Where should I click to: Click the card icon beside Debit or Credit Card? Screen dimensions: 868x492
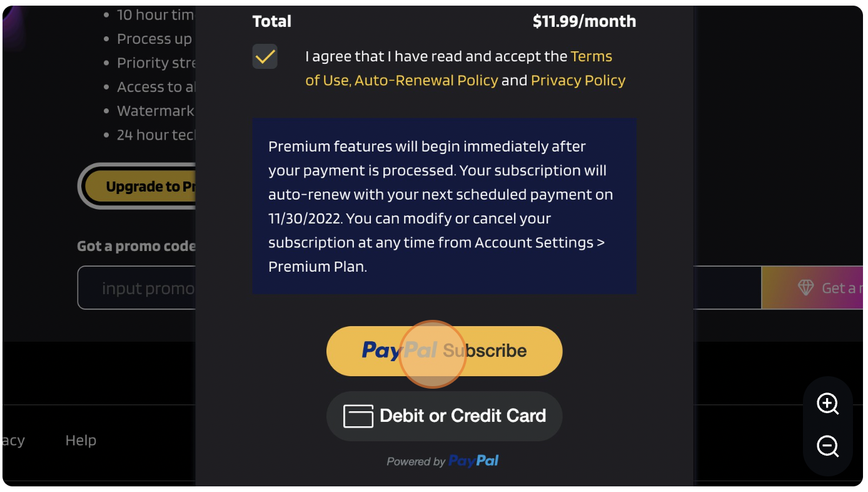pos(358,416)
